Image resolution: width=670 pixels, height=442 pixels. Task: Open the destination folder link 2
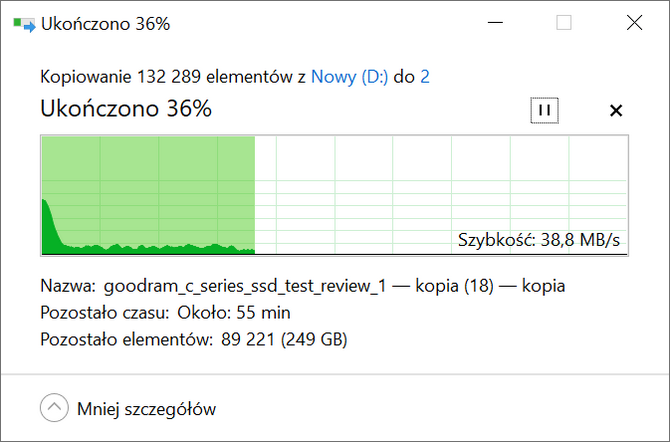[425, 77]
